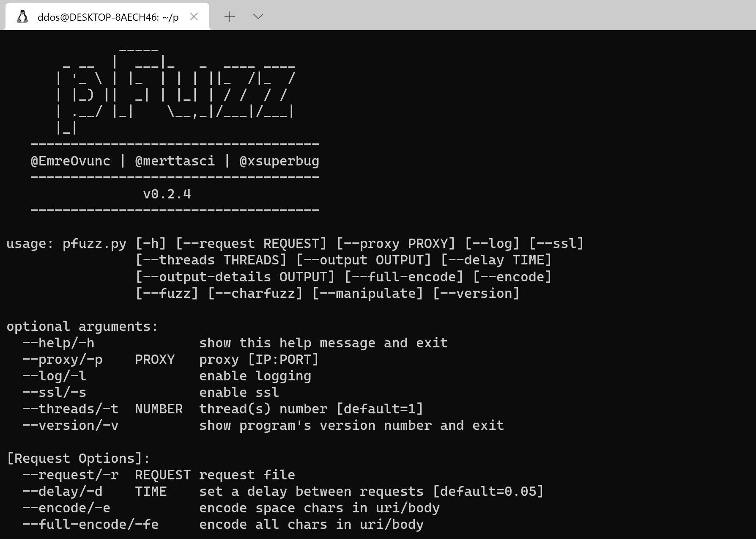Click the @xsuperbug handle text
The image size is (756, 539).
pos(279,161)
